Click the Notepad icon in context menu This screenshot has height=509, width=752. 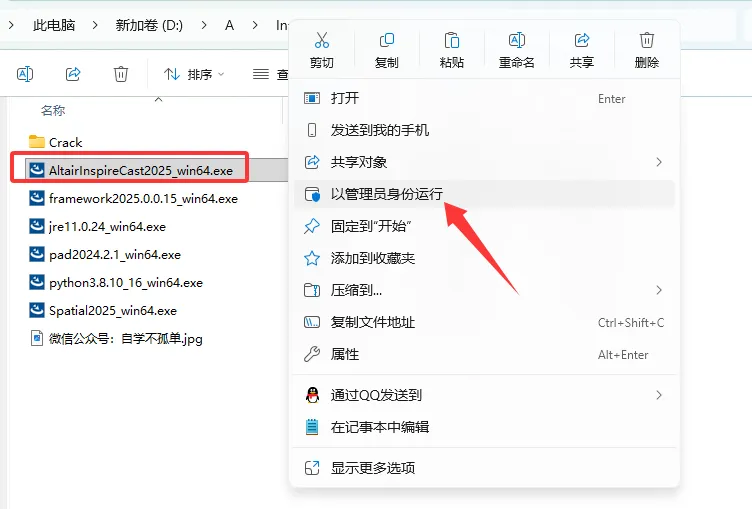(x=312, y=427)
